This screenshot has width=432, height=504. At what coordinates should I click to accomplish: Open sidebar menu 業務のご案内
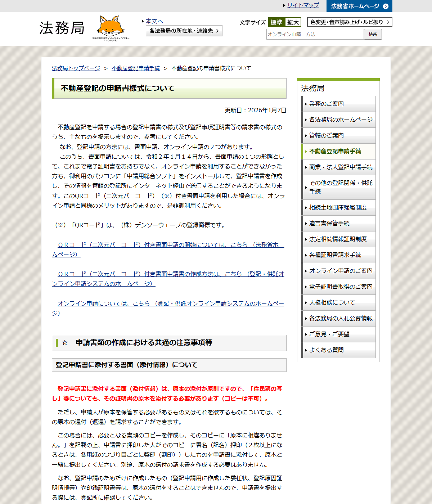click(338, 104)
